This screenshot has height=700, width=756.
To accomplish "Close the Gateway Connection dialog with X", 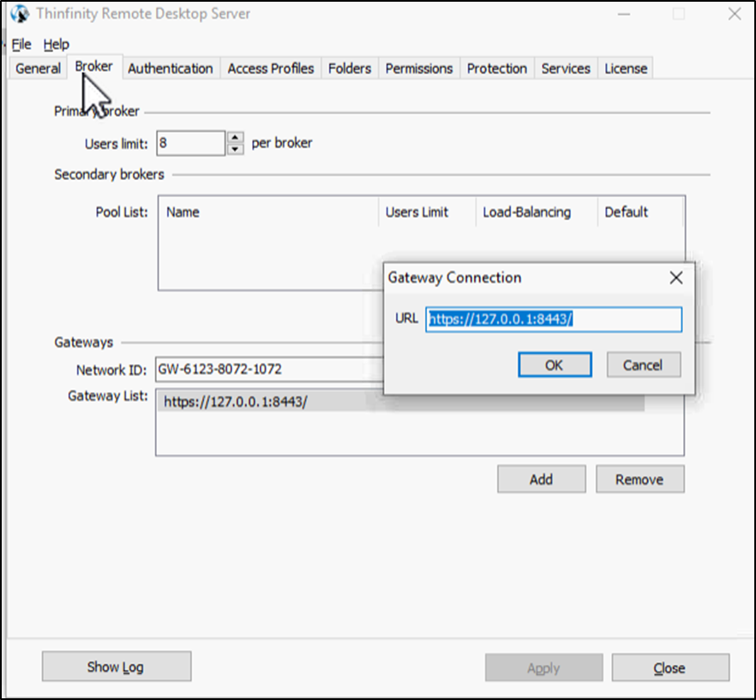I will (x=675, y=278).
